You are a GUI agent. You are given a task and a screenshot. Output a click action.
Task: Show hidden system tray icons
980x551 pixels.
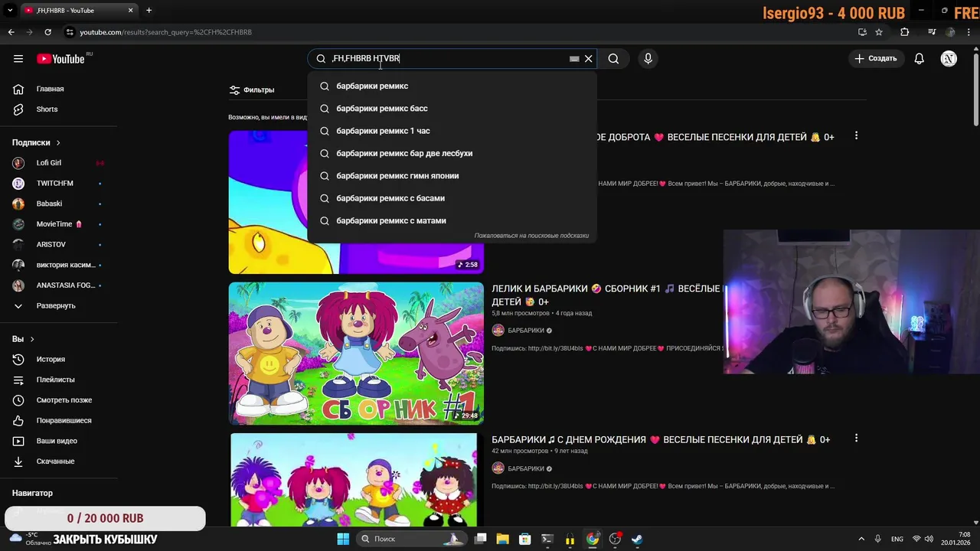(861, 539)
